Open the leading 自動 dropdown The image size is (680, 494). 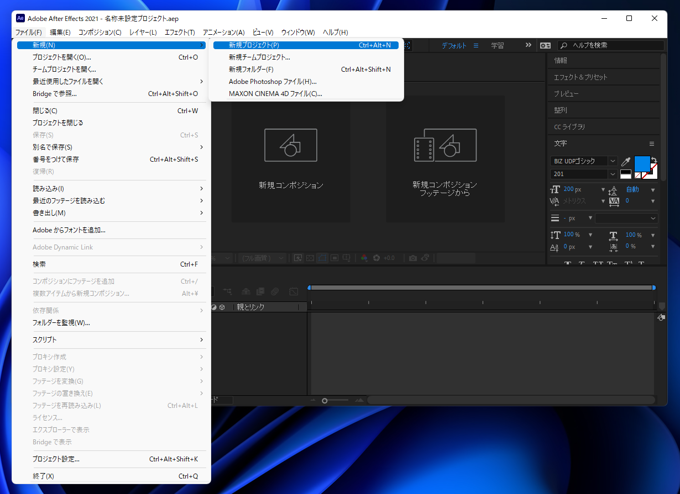(x=653, y=190)
